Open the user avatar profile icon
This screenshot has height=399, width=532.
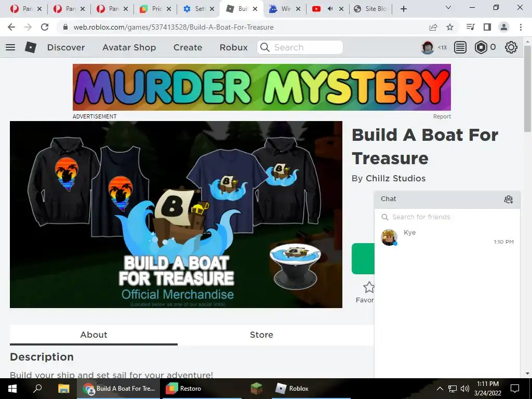point(427,47)
